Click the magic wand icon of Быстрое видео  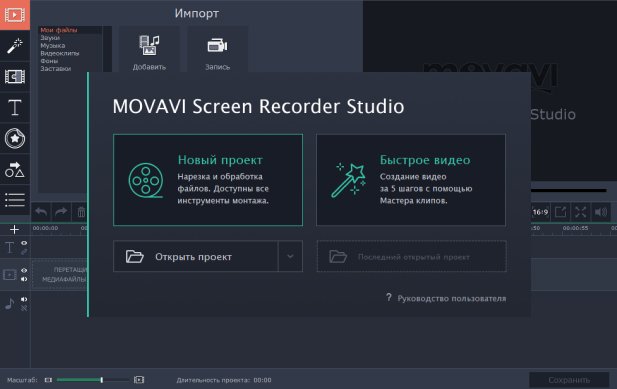tap(349, 181)
